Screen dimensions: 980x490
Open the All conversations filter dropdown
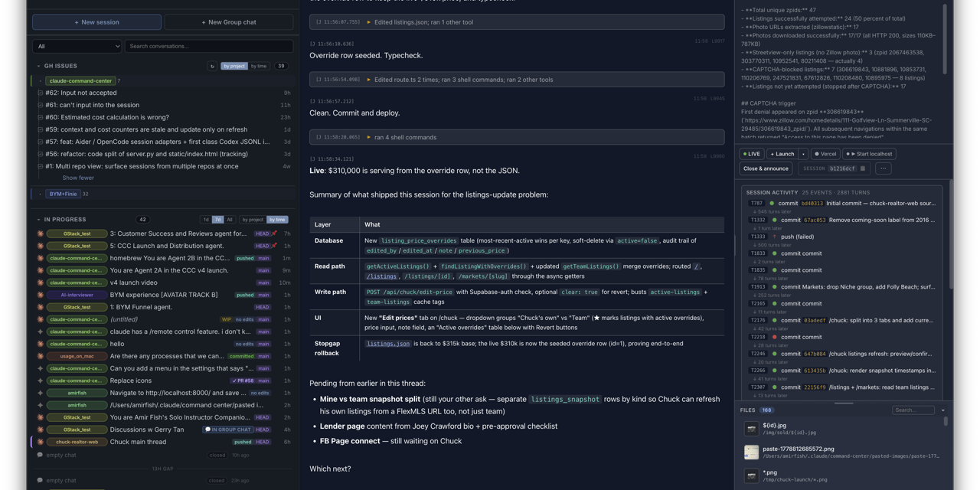click(77, 46)
